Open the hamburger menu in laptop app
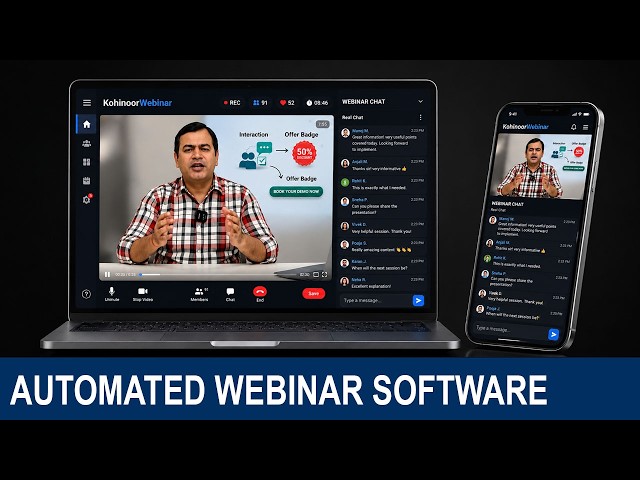Image resolution: width=640 pixels, height=480 pixels. pos(87,103)
